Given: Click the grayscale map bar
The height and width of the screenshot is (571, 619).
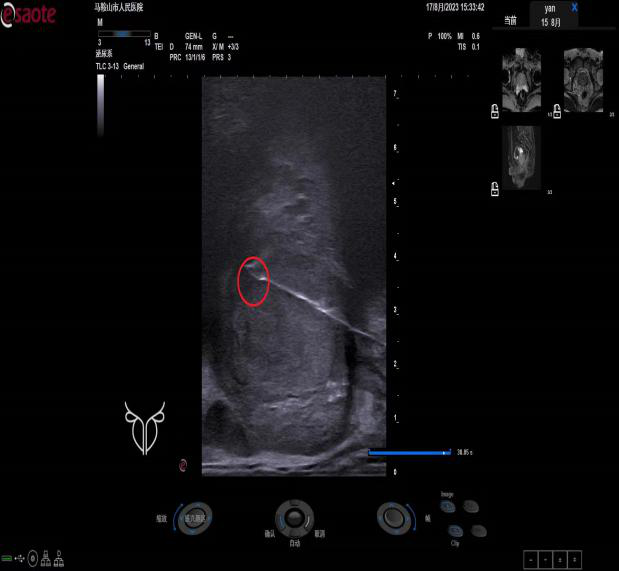Looking at the screenshot, I should click(100, 105).
